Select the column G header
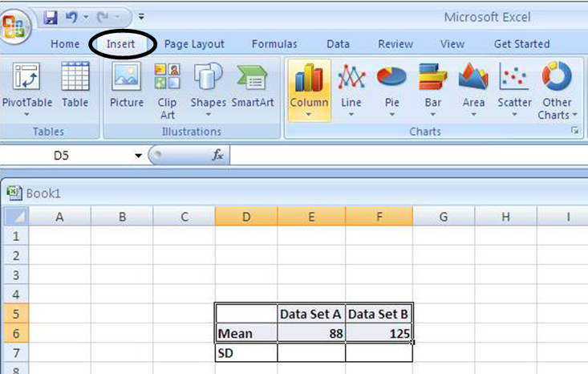The width and height of the screenshot is (588, 374). click(443, 216)
